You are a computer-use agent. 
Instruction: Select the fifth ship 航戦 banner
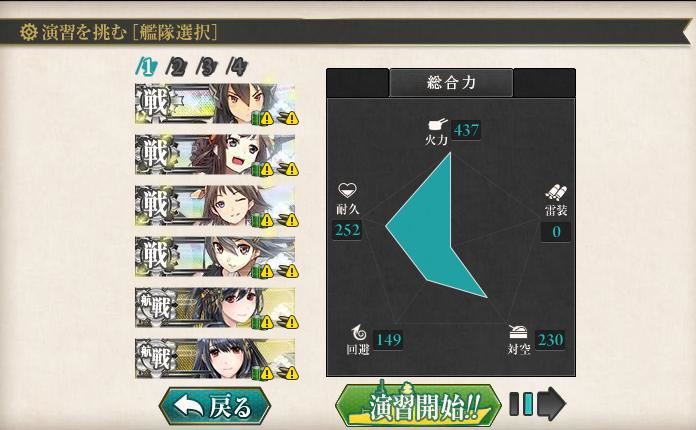pyautogui.click(x=215, y=308)
